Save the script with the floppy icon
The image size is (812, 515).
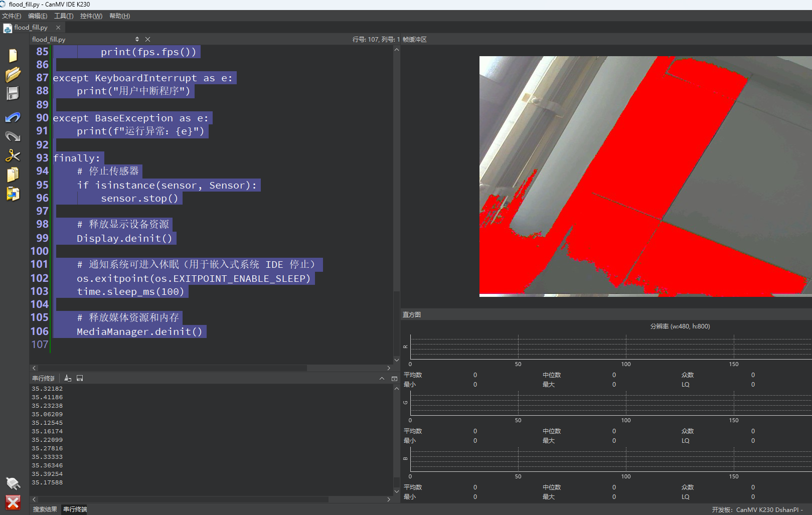tap(13, 93)
